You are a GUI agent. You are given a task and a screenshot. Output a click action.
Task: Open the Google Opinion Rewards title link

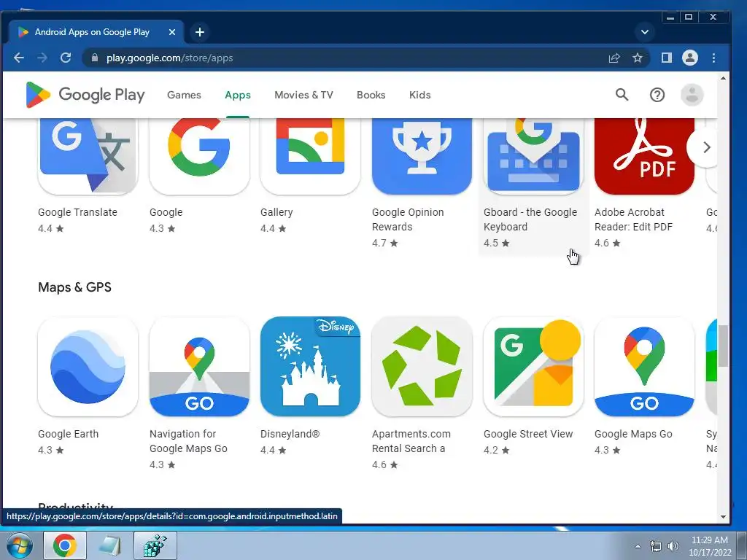(408, 219)
